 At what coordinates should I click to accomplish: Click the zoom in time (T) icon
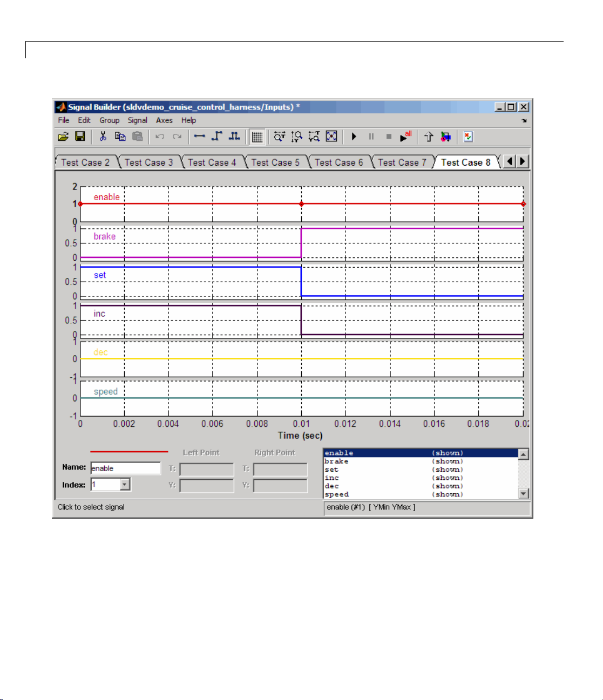279,137
